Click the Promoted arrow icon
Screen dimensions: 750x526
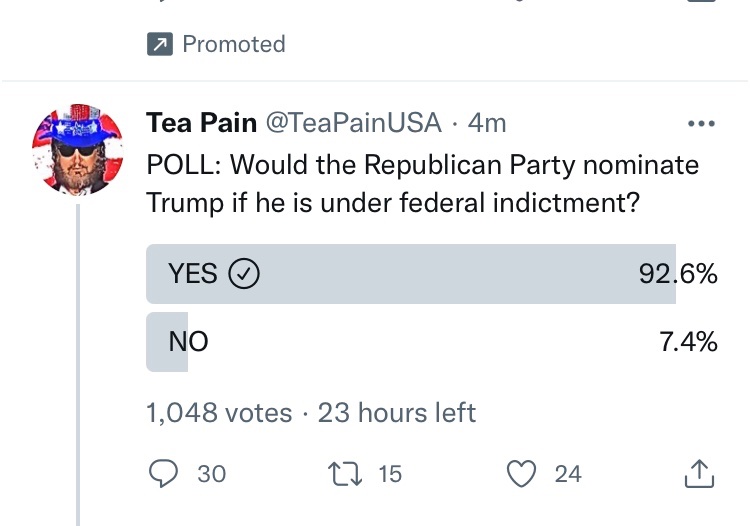pyautogui.click(x=160, y=44)
